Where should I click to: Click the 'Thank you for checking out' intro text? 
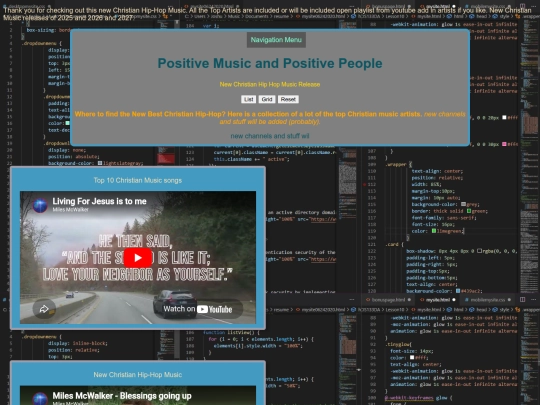pos(267,14)
